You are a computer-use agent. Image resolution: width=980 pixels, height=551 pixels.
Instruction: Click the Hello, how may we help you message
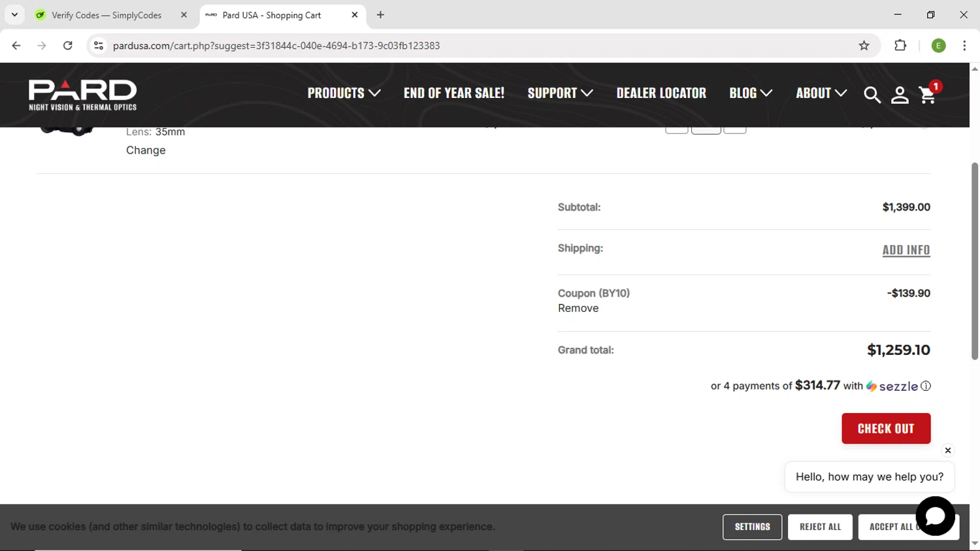click(x=870, y=477)
